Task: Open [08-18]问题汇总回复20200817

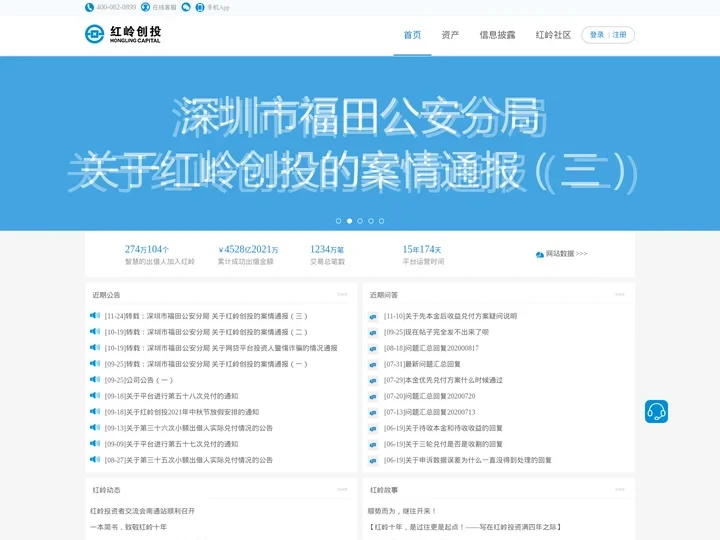Action: [431, 348]
